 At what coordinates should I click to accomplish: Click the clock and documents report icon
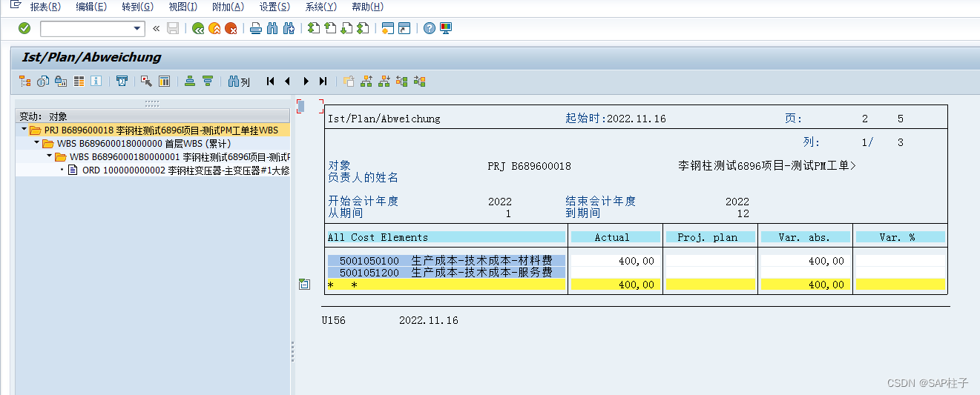pyautogui.click(x=44, y=82)
